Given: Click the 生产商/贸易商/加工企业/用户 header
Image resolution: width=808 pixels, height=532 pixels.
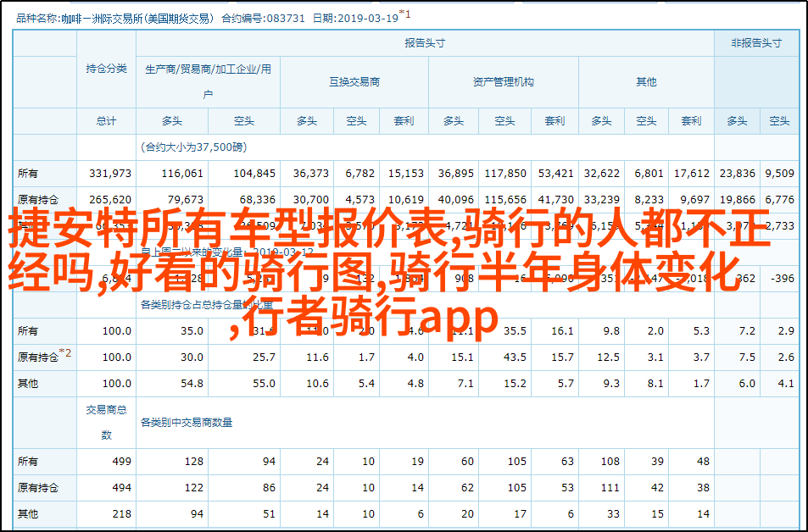Looking at the screenshot, I should coord(208,81).
